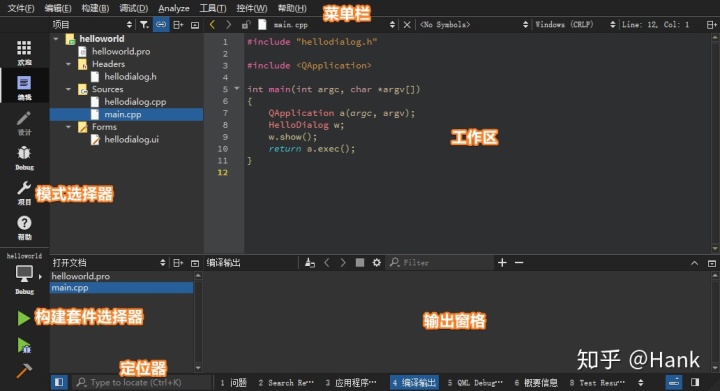This screenshot has width=720, height=391.
Task: Go forward in editor navigation history
Action: click(x=228, y=25)
